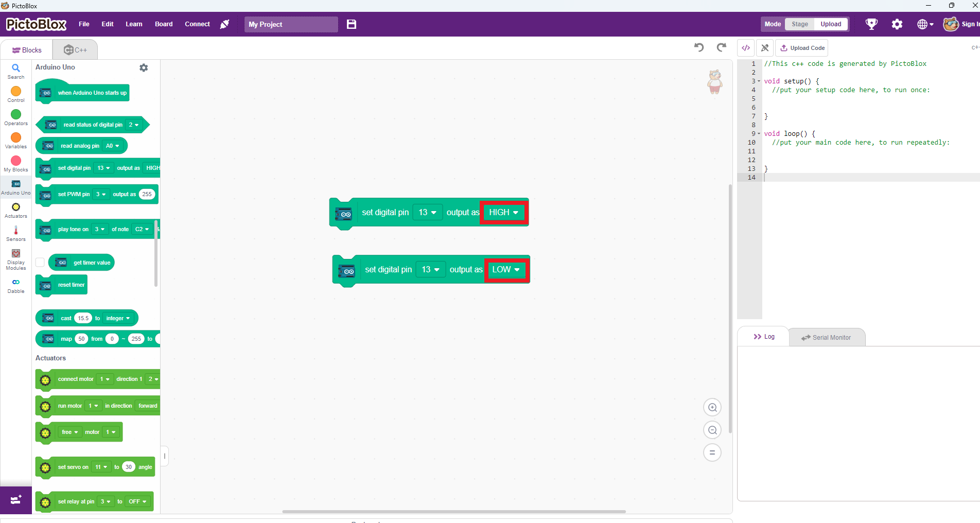Enable the get timer value checkbox
Image resolution: width=980 pixels, height=523 pixels.
click(40, 262)
